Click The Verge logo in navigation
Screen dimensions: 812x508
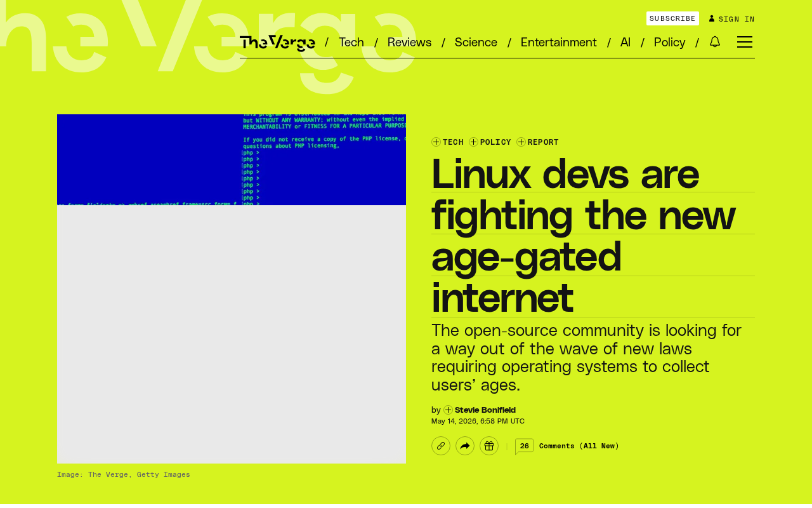pyautogui.click(x=277, y=43)
